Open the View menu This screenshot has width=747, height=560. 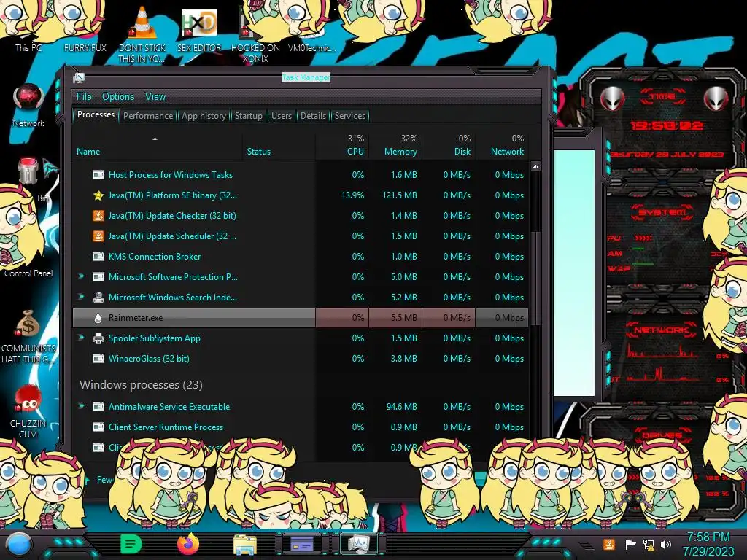pyautogui.click(x=155, y=97)
